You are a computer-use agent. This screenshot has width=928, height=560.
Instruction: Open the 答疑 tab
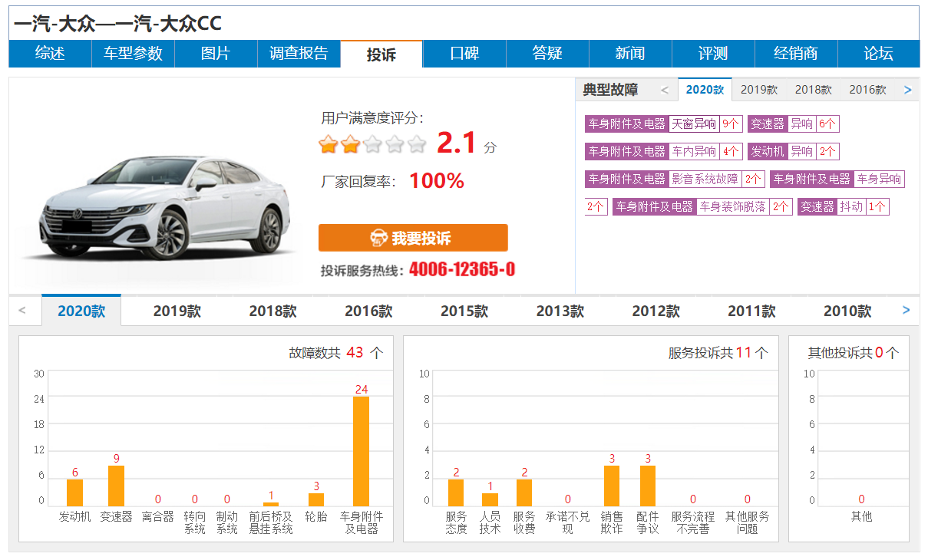[547, 54]
